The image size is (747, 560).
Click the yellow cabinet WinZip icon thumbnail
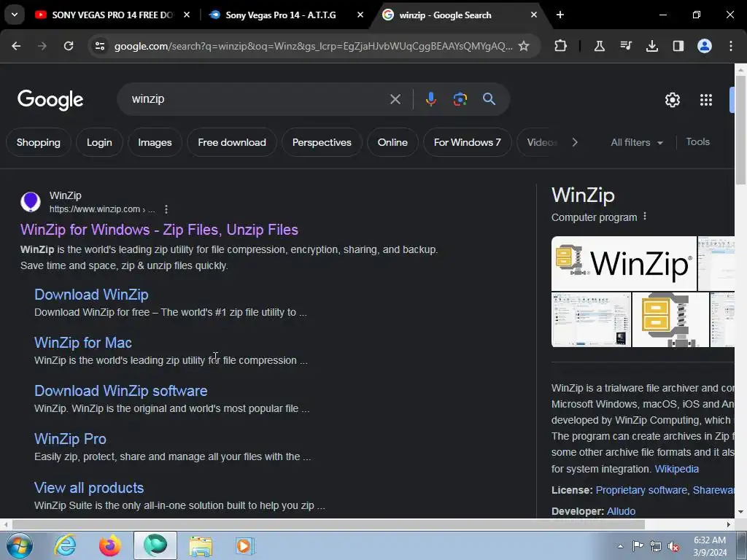[x=670, y=319]
